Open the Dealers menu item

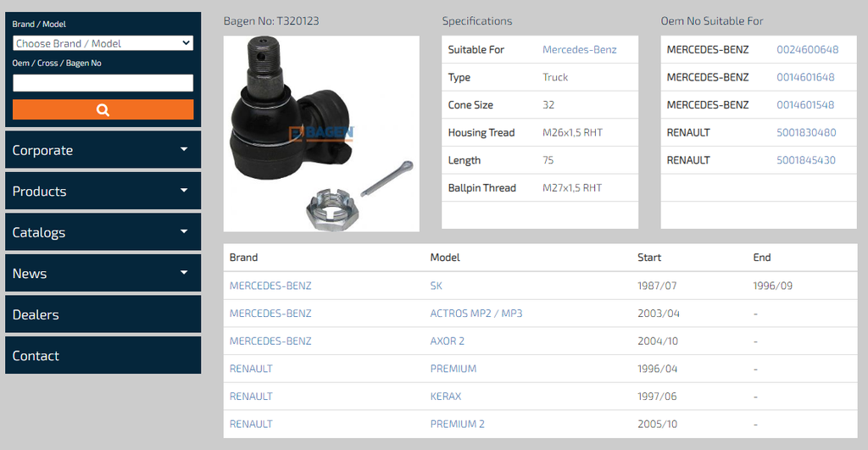pos(103,314)
